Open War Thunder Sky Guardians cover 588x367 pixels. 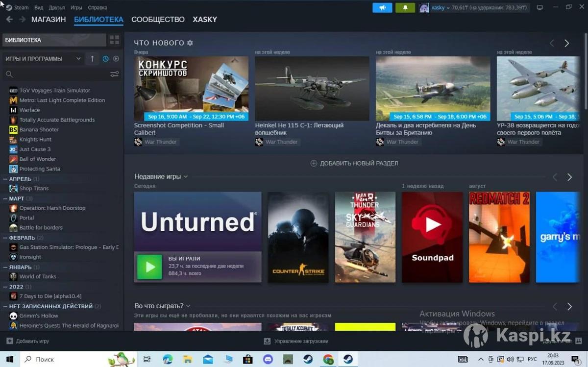click(x=365, y=237)
